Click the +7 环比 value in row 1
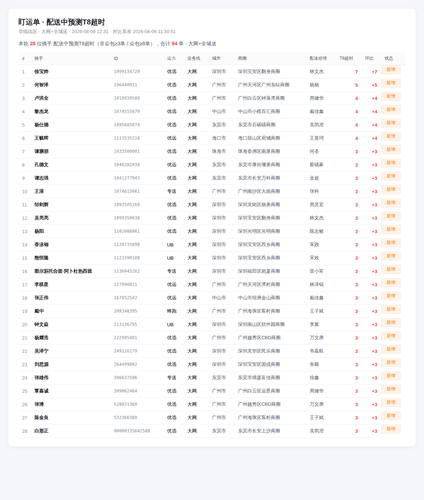Screen dimensions: 424x500 pyautogui.click(x=374, y=72)
